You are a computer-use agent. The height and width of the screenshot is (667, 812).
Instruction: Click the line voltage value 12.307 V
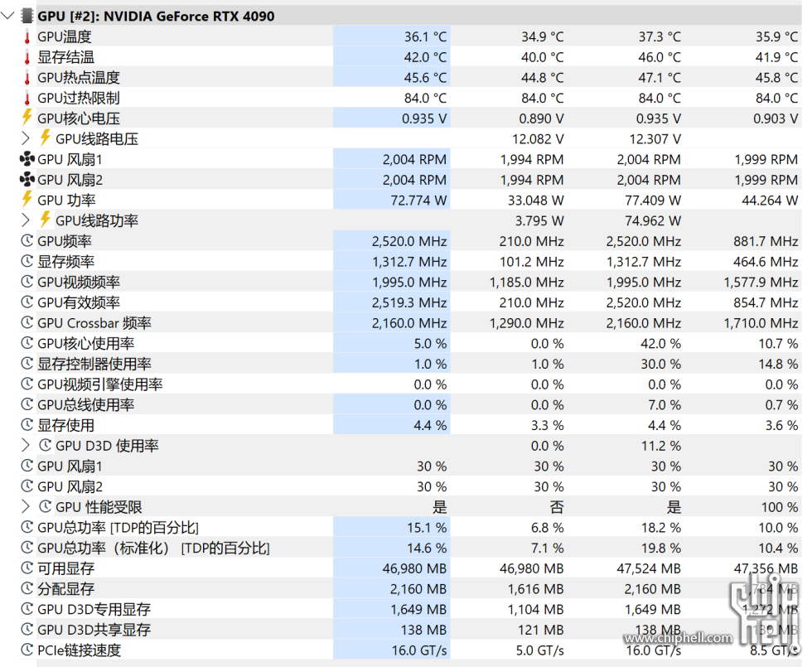coord(655,139)
